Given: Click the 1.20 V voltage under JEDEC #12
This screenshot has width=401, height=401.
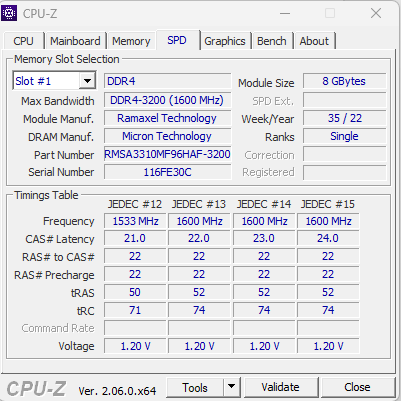Looking at the screenshot, I should (135, 346).
